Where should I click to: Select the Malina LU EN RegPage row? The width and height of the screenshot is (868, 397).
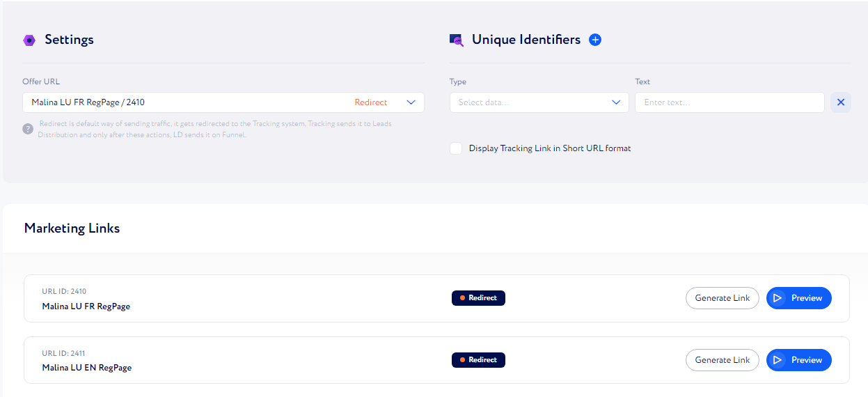point(436,360)
